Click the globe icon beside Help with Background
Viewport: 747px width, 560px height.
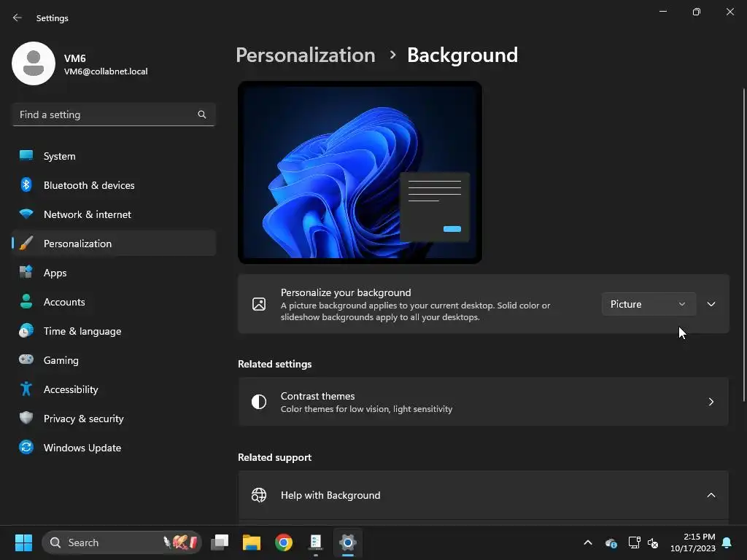click(259, 495)
